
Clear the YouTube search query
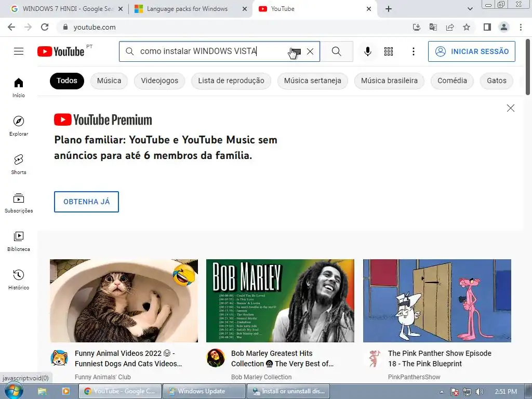310,51
